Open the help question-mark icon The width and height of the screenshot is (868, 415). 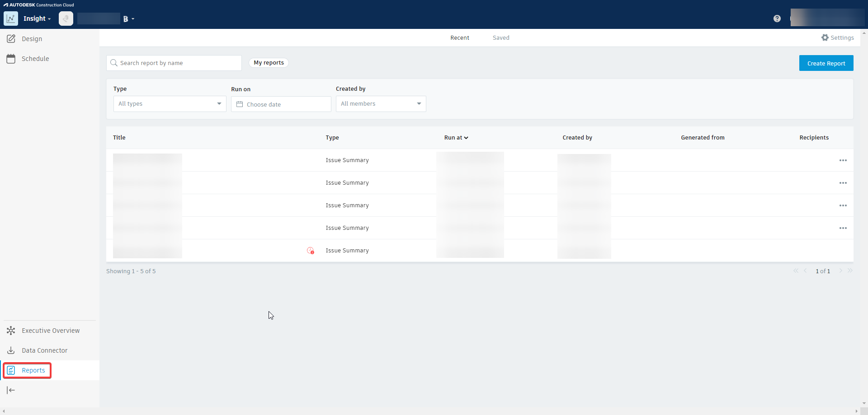tap(777, 19)
